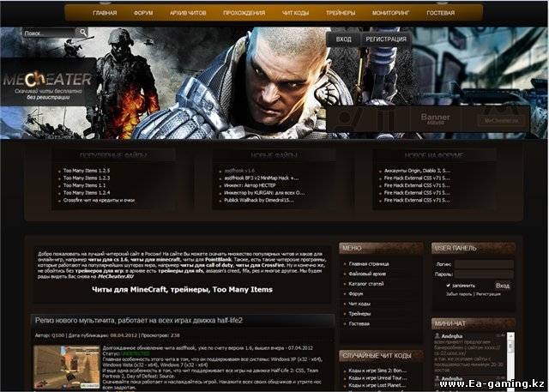
Task: Click the ВХОД button on the banner
Action: 343,39
